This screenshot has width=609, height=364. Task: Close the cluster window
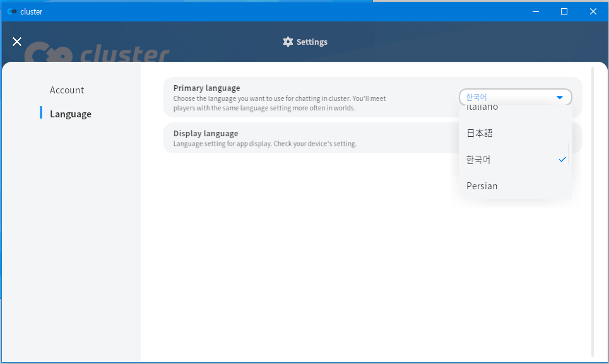click(593, 11)
